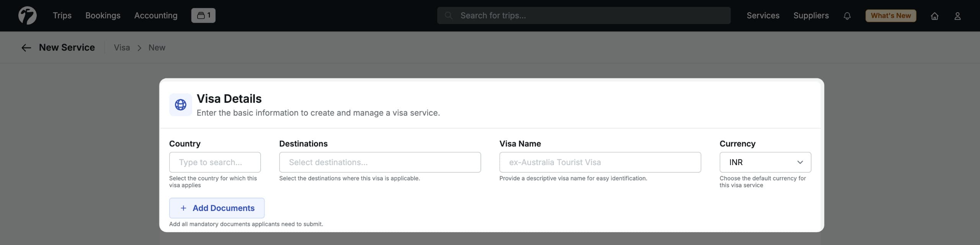Go to home via house icon
This screenshot has width=980, height=245.
click(934, 16)
